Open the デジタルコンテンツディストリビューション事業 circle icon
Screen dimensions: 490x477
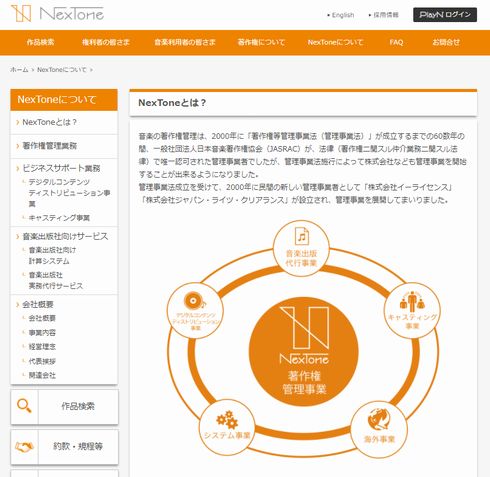point(195,310)
